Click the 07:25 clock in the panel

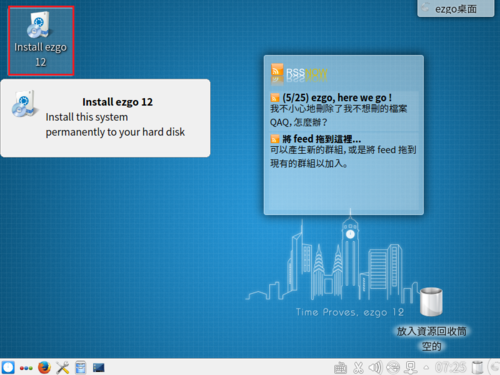click(450, 368)
